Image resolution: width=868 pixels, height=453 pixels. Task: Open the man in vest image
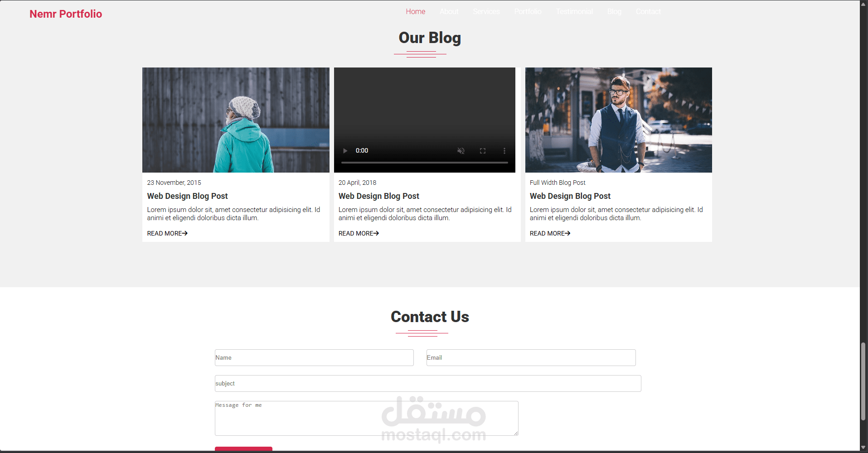tap(619, 120)
